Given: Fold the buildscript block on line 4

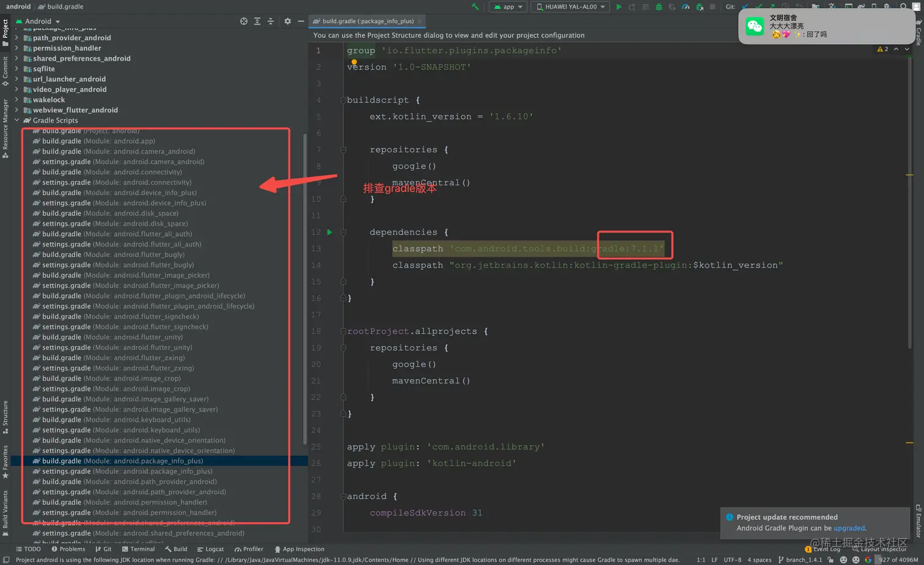Looking at the screenshot, I should pyautogui.click(x=343, y=100).
